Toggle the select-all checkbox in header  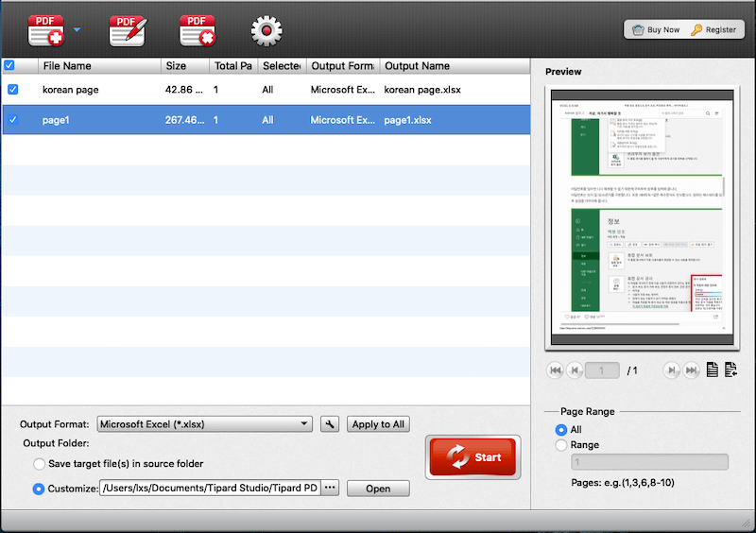point(9,66)
